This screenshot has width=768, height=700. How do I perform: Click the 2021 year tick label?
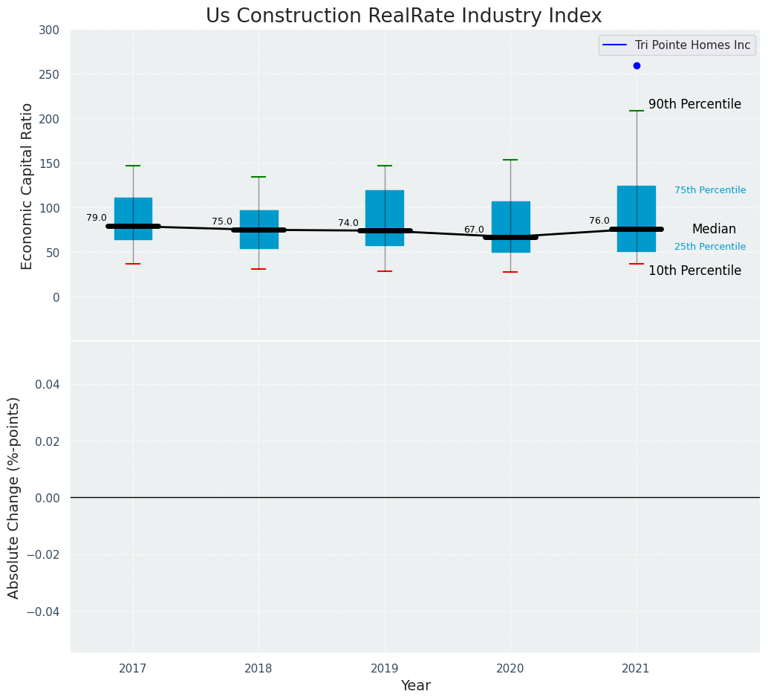[637, 669]
